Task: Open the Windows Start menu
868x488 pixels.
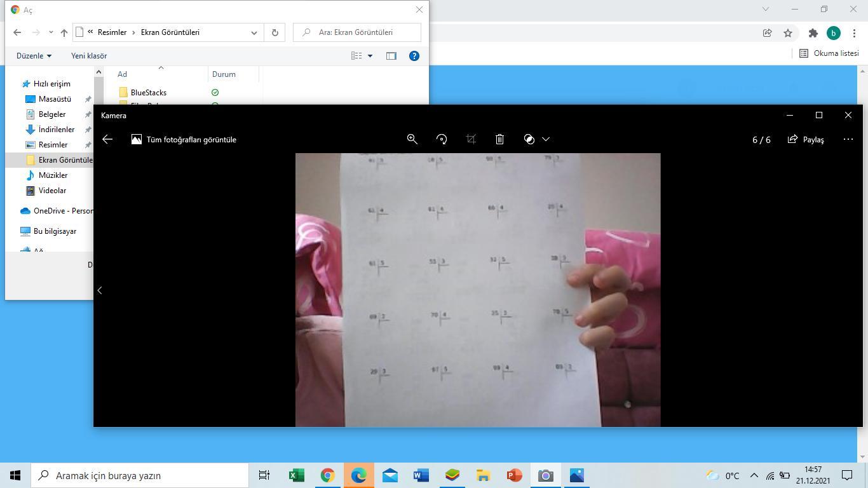Action: pyautogui.click(x=15, y=475)
